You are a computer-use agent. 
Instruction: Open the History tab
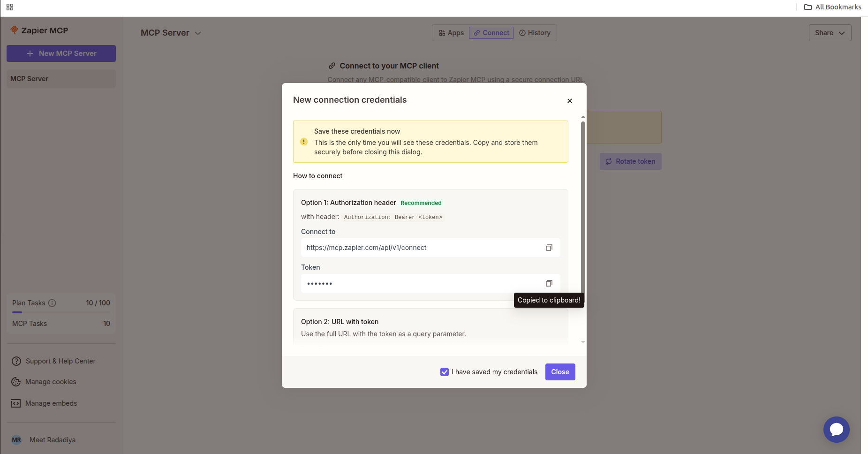coord(535,33)
